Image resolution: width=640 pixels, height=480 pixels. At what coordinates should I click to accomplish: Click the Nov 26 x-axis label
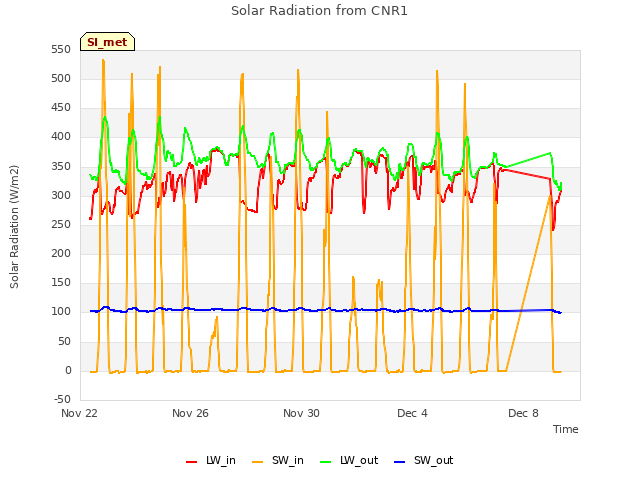click(190, 413)
